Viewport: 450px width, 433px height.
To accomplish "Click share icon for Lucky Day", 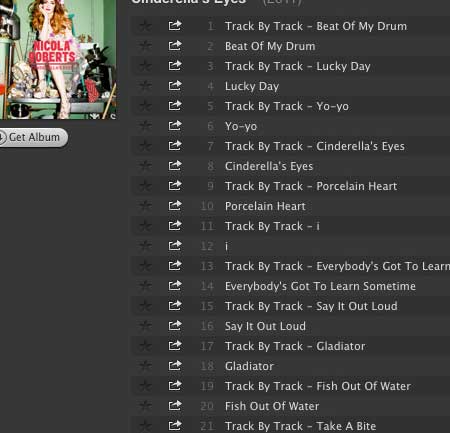I will [175, 86].
